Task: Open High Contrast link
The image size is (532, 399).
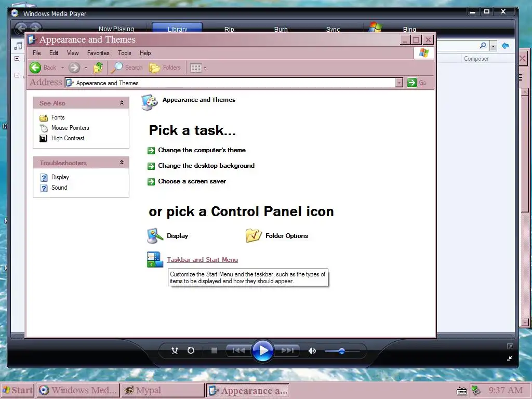Action: pos(68,138)
